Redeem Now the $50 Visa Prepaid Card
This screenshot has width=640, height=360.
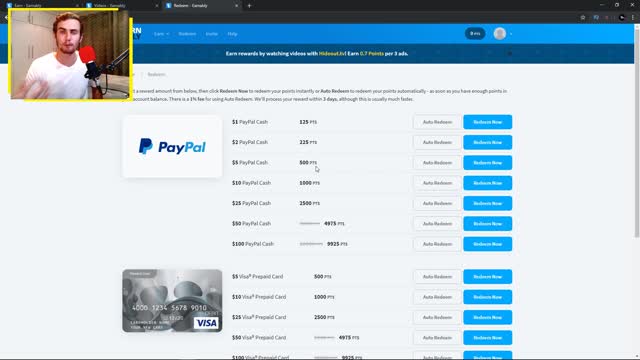487,338
